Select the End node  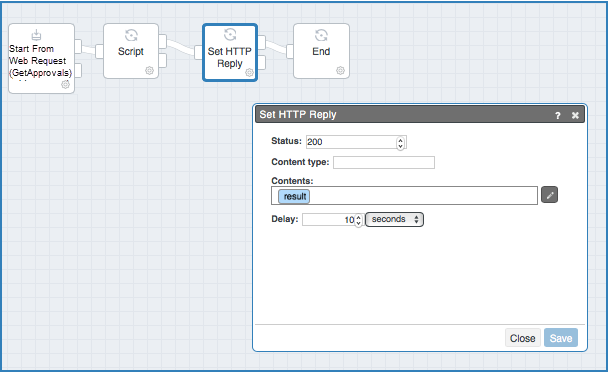point(321,51)
